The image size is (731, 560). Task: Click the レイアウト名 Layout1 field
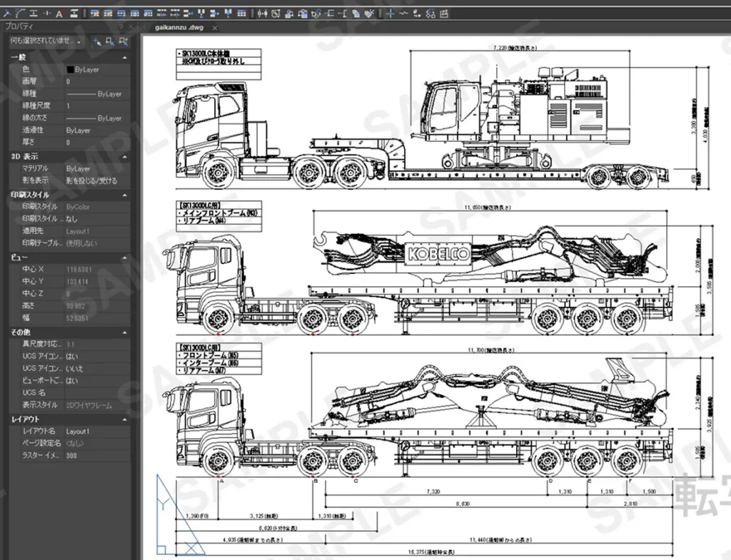pyautogui.click(x=97, y=432)
